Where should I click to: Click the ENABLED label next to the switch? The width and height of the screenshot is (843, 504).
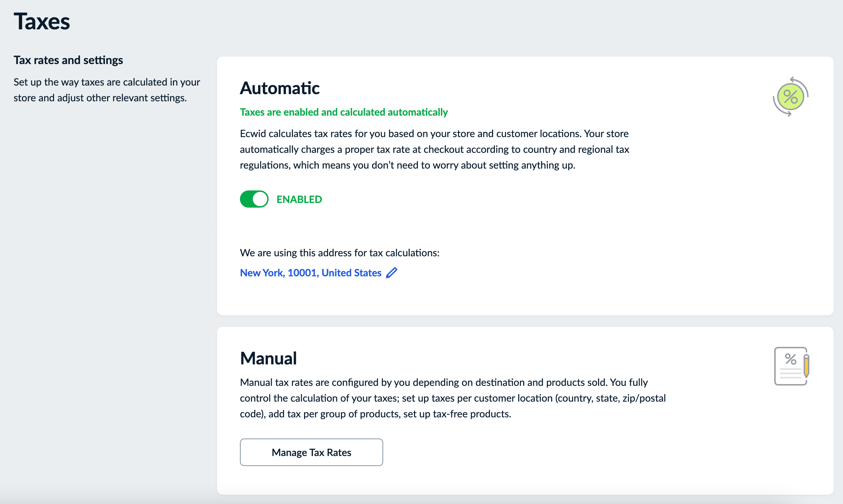click(299, 199)
